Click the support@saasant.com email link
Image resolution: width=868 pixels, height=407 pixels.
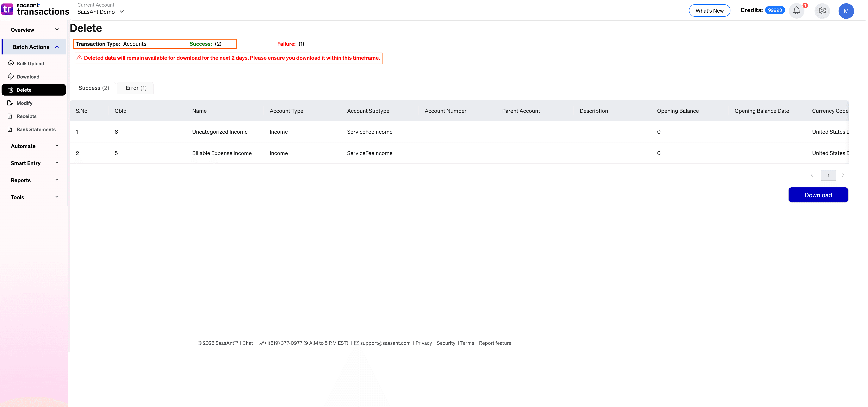385,343
